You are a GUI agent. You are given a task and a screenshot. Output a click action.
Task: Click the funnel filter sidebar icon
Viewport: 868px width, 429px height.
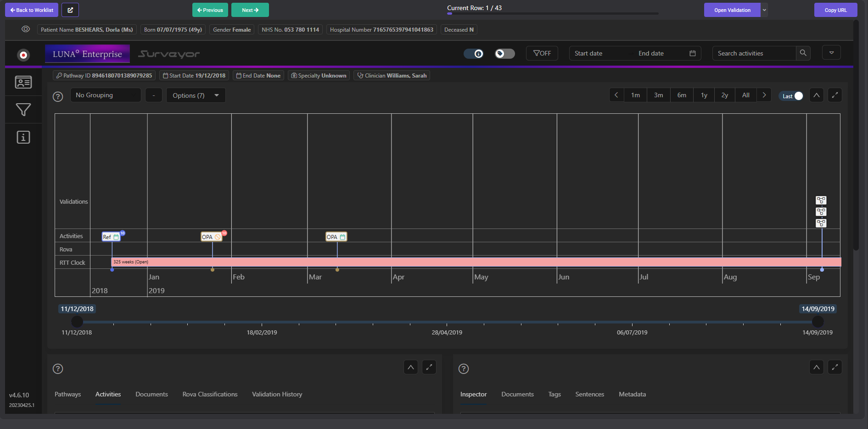pyautogui.click(x=23, y=110)
